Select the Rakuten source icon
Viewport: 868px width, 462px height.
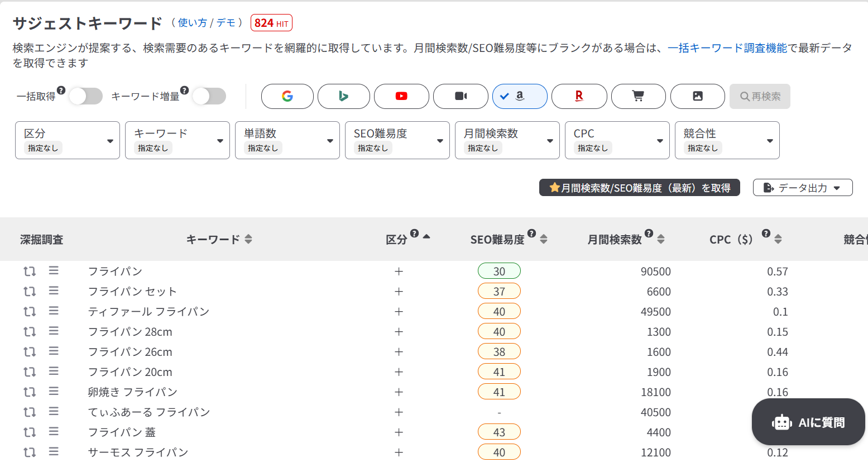579,96
